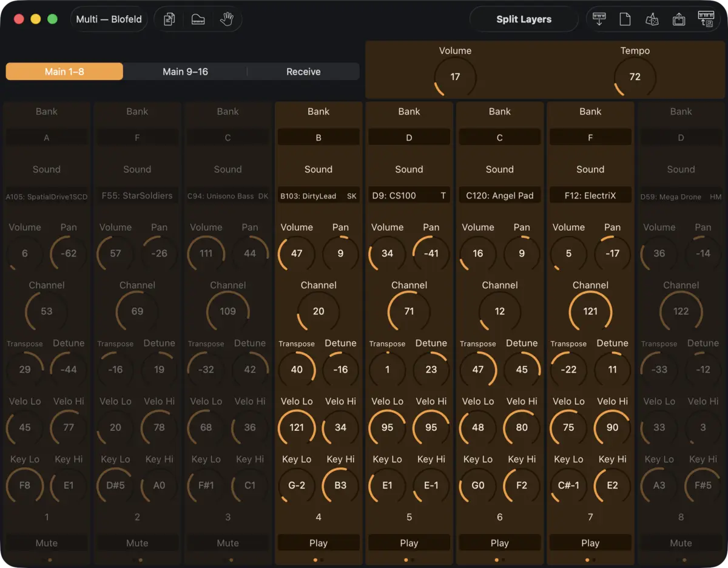The height and width of the screenshot is (568, 728).
Task: Toggle the Mute button of part 8
Action: coord(681,543)
